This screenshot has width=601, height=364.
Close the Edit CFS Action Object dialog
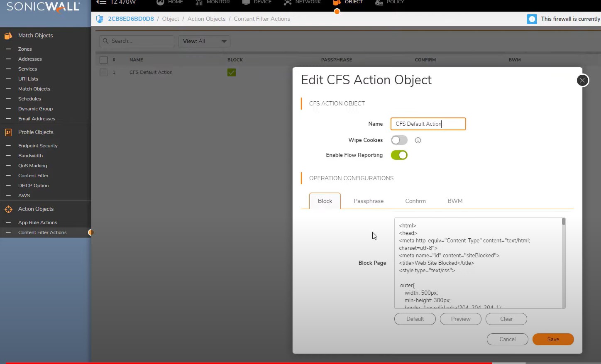582,81
